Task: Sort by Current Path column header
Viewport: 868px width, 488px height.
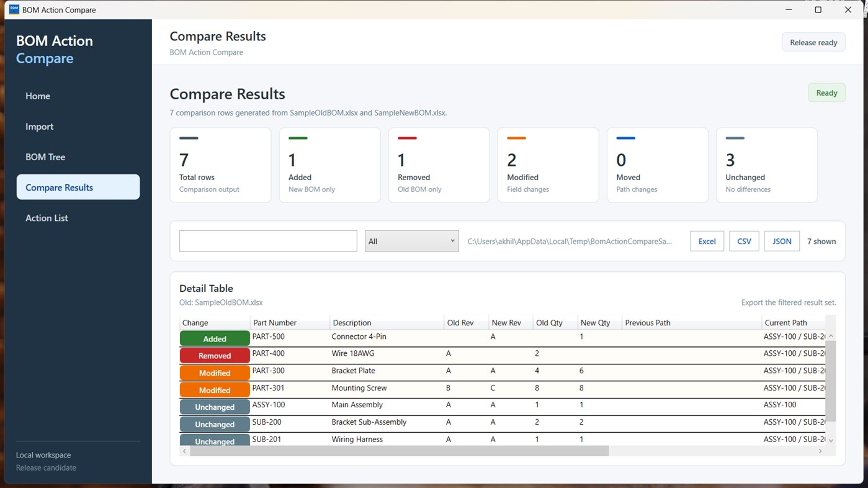Action: coord(794,323)
